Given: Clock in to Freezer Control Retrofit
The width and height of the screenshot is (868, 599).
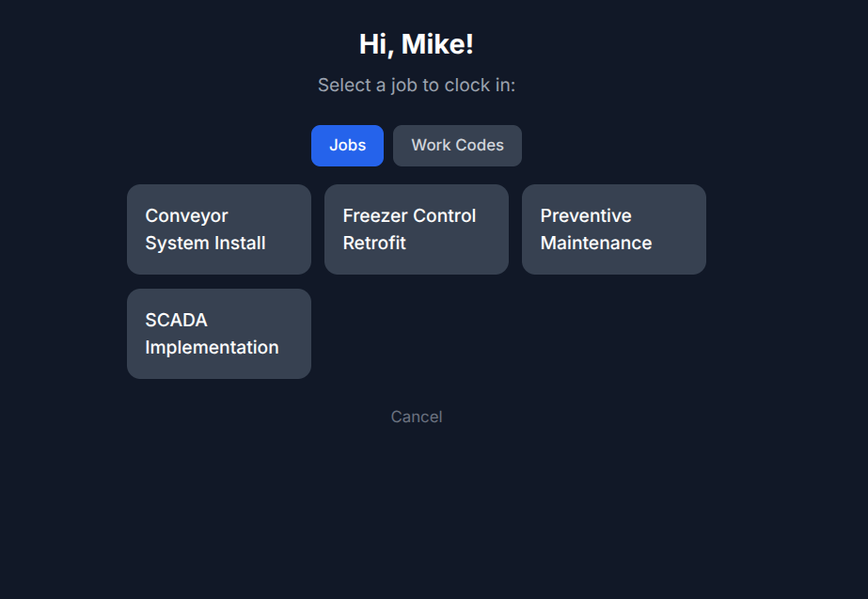Looking at the screenshot, I should coord(417,229).
